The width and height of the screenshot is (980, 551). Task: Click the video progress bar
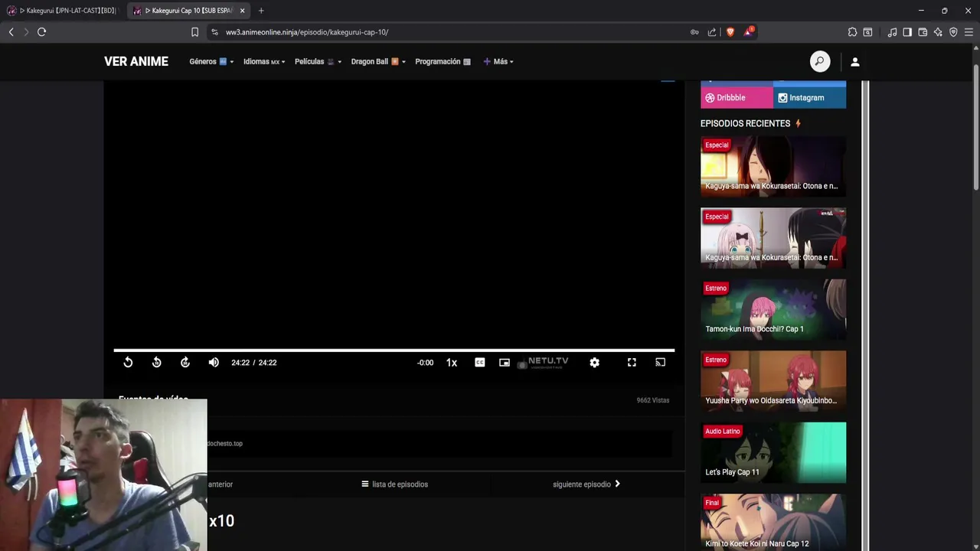394,350
